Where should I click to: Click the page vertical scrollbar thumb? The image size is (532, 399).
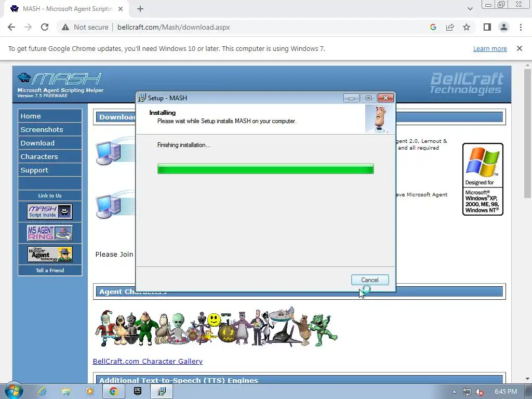tap(527, 134)
